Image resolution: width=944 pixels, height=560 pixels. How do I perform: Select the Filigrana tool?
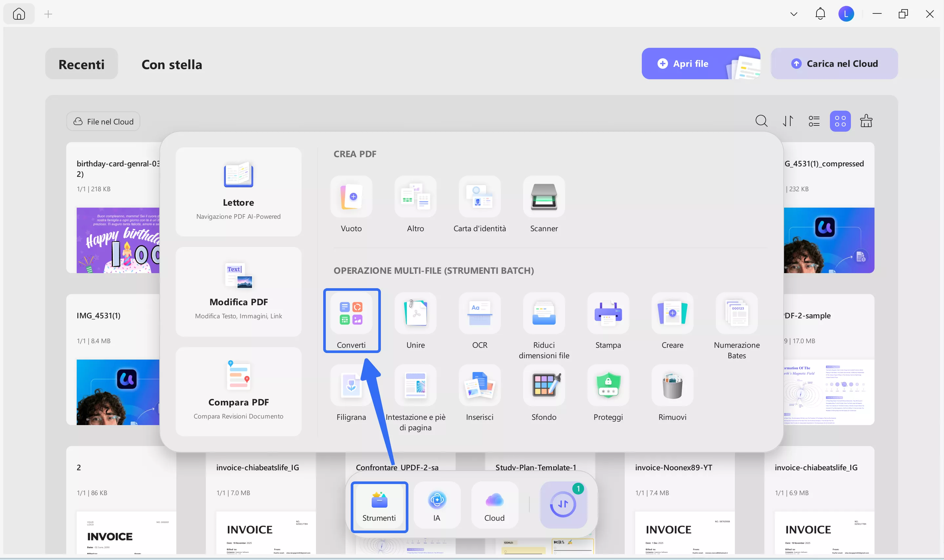[x=351, y=385]
